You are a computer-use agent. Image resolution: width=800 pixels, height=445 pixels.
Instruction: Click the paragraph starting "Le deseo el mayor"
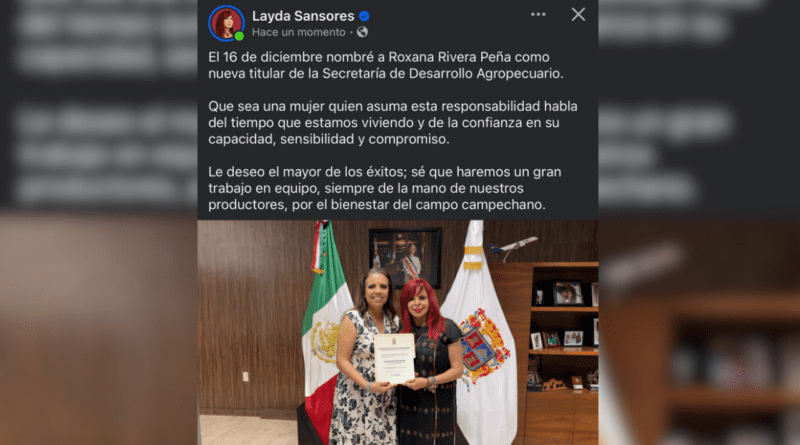(385, 188)
